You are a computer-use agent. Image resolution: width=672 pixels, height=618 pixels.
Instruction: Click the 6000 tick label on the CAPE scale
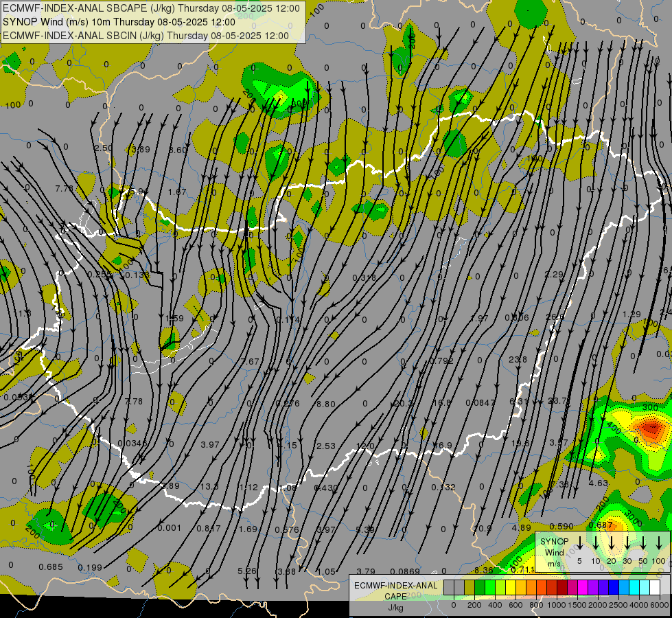[659, 605]
